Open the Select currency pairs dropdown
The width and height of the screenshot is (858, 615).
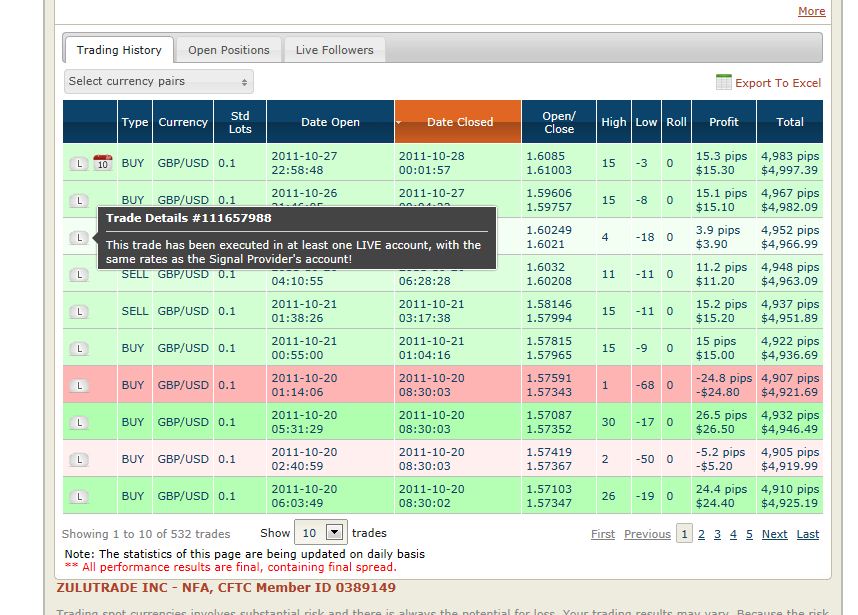[158, 82]
